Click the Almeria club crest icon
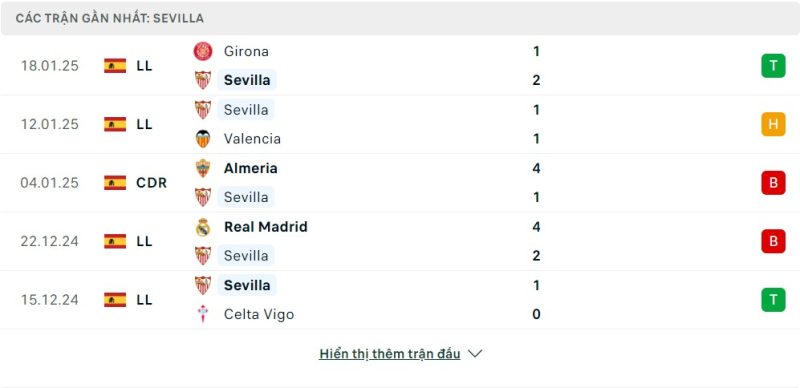This screenshot has width=800, height=388. pos(203,168)
